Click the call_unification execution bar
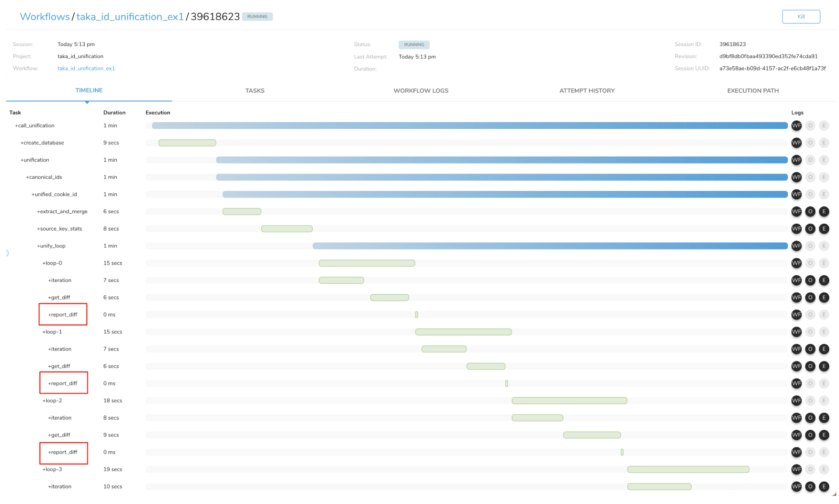This screenshot has width=839, height=504. (x=469, y=126)
